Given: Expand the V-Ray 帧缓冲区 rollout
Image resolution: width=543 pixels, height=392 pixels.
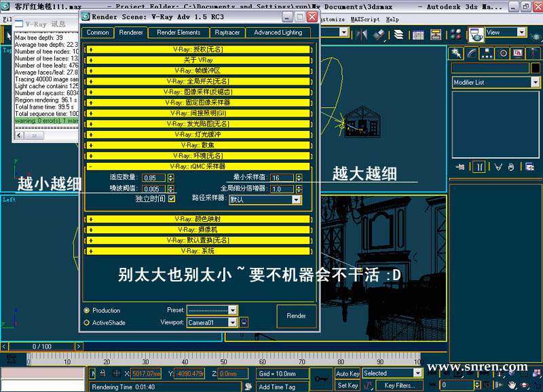Looking at the screenshot, I should (198, 71).
